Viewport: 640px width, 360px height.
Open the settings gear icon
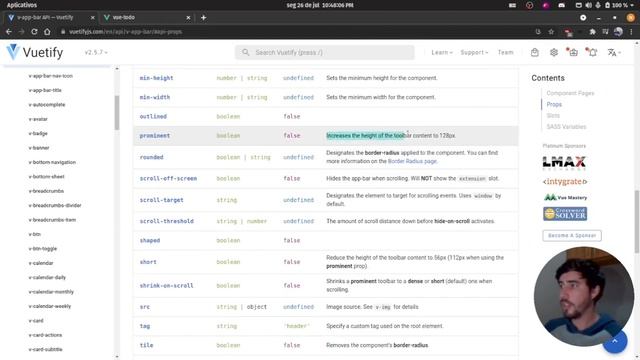pos(554,52)
